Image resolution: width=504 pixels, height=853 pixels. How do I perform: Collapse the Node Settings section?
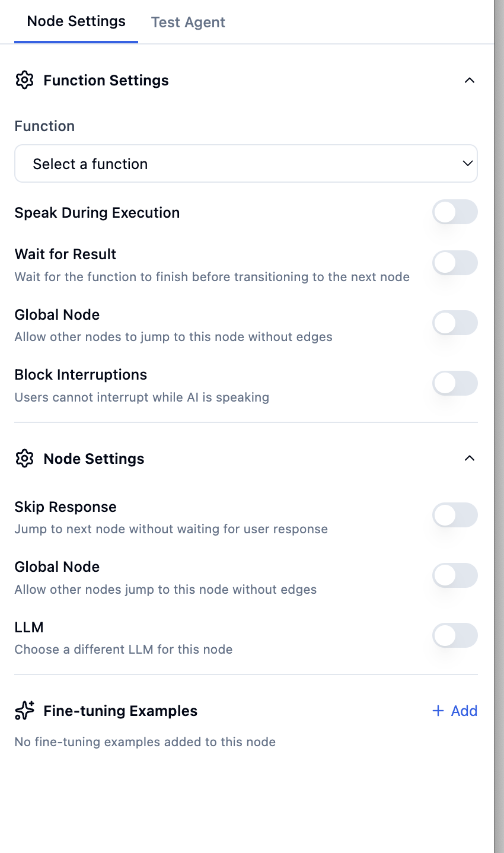[470, 458]
